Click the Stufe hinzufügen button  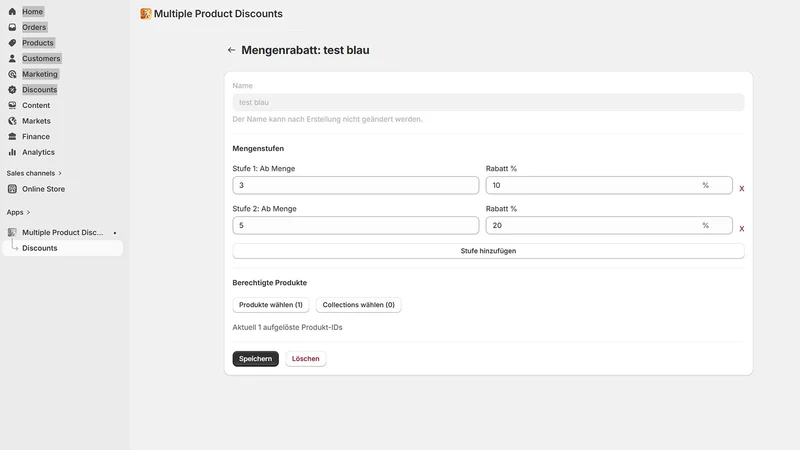point(488,251)
